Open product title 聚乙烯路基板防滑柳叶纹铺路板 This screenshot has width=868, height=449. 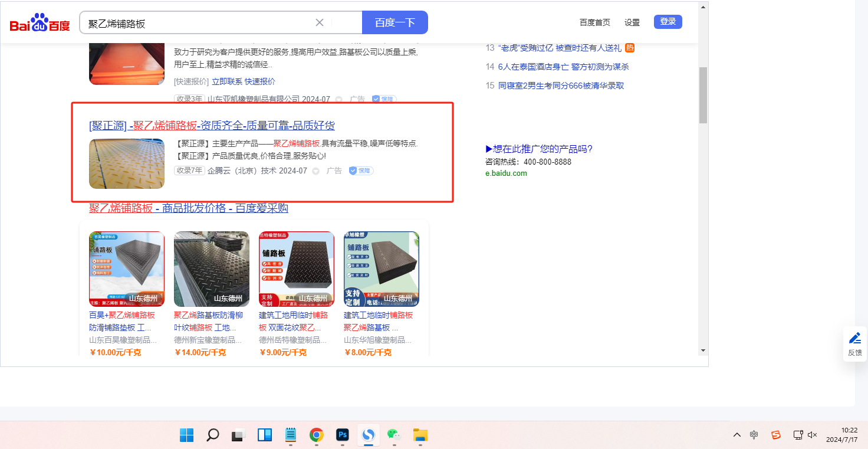pyautogui.click(x=207, y=322)
